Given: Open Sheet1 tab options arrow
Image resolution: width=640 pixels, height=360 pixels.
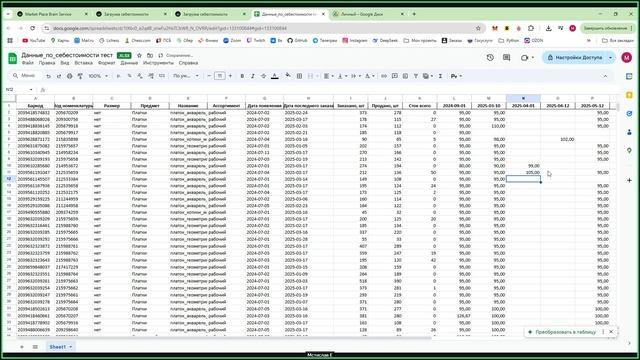Looking at the screenshot, I should pyautogui.click(x=71, y=347).
